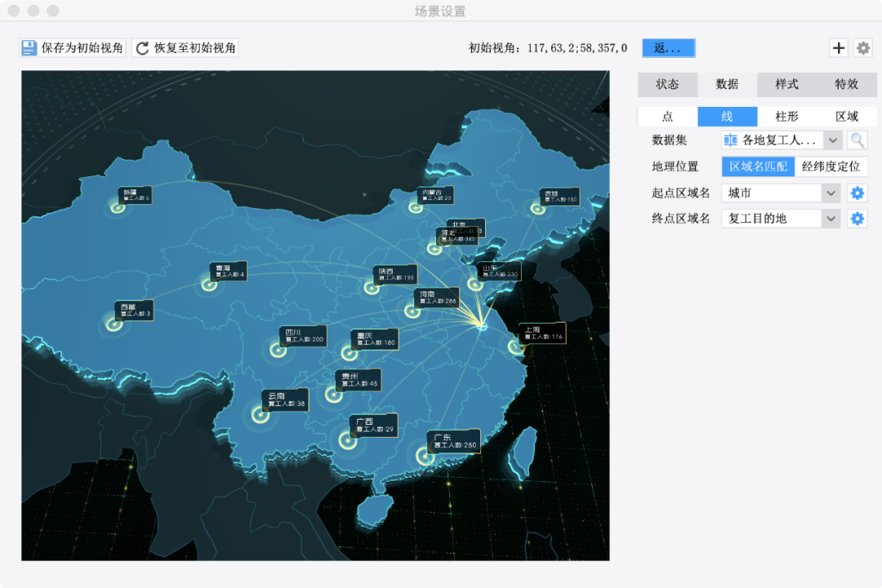Switch to the 数据 tab
This screenshot has height=588, width=882.
coord(727,84)
